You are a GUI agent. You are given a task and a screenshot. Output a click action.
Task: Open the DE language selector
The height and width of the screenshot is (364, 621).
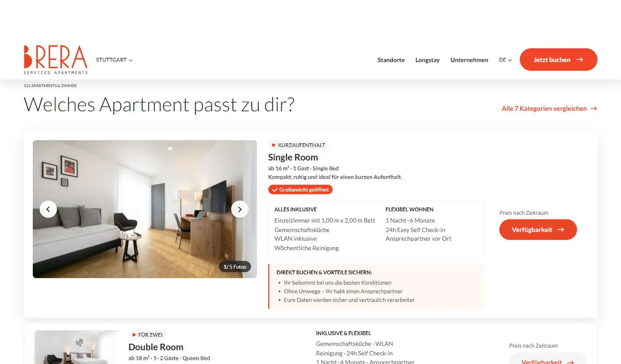(505, 60)
